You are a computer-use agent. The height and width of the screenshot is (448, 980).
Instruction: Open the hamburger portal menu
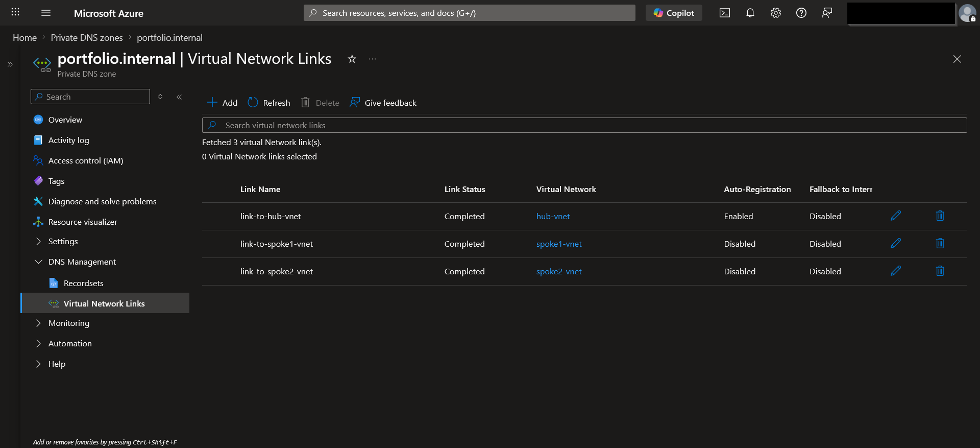pyautogui.click(x=46, y=13)
